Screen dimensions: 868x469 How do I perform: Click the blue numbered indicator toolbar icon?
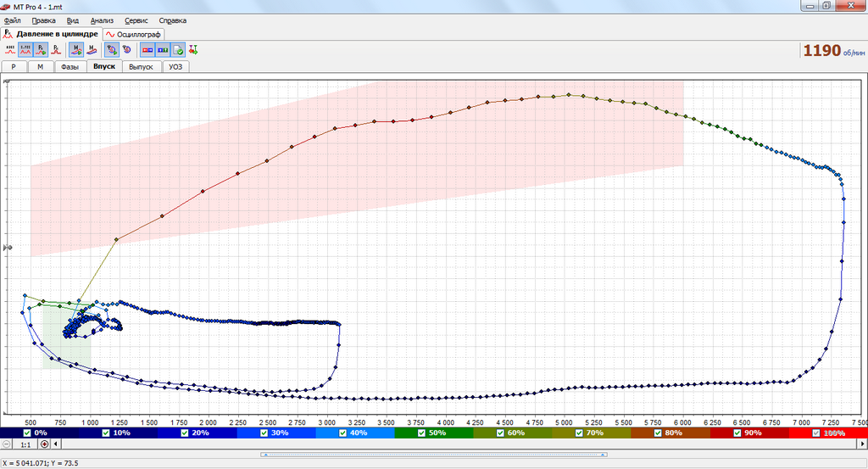pyautogui.click(x=162, y=50)
